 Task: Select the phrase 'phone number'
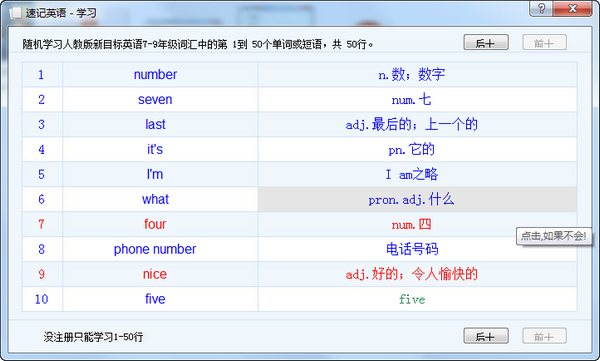pos(155,249)
